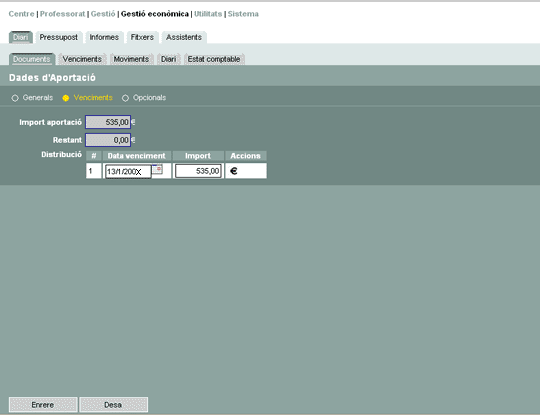The width and height of the screenshot is (540, 415).
Task: Click into the Import amount field in row 1
Action: (198, 171)
